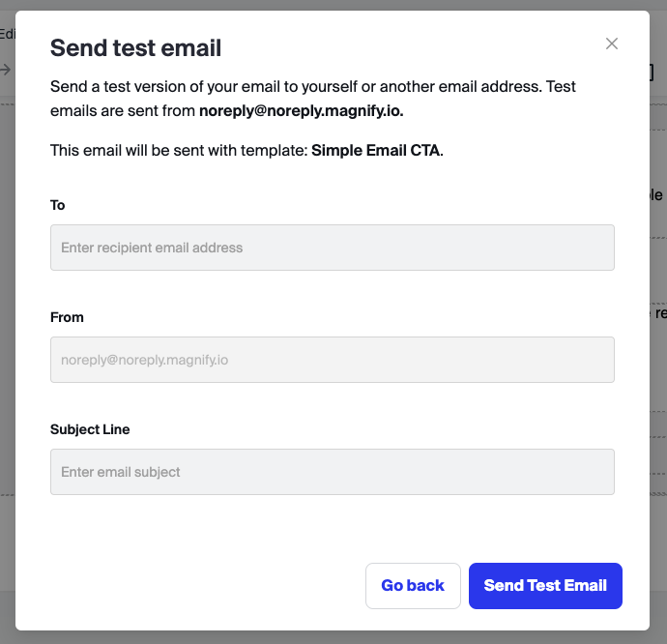Focus the email subject input
The image size is (667, 644).
(x=332, y=472)
